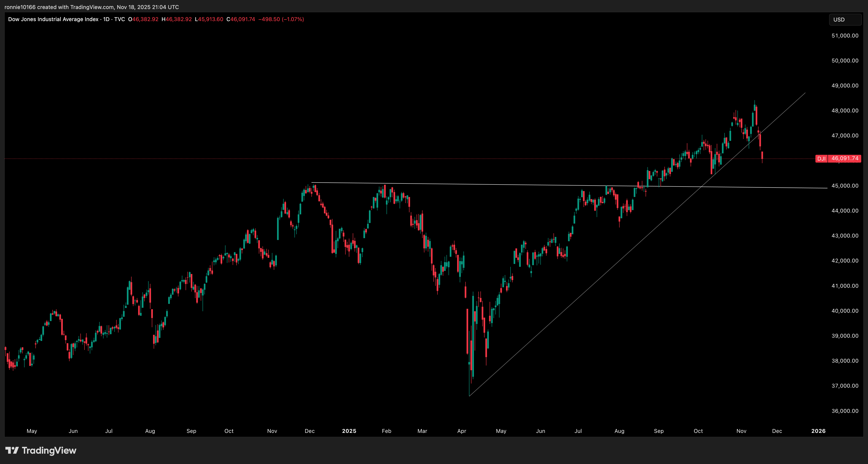The height and width of the screenshot is (464, 868).
Task: Click the legend change value −498.50 (−1.07%)
Action: [281, 19]
